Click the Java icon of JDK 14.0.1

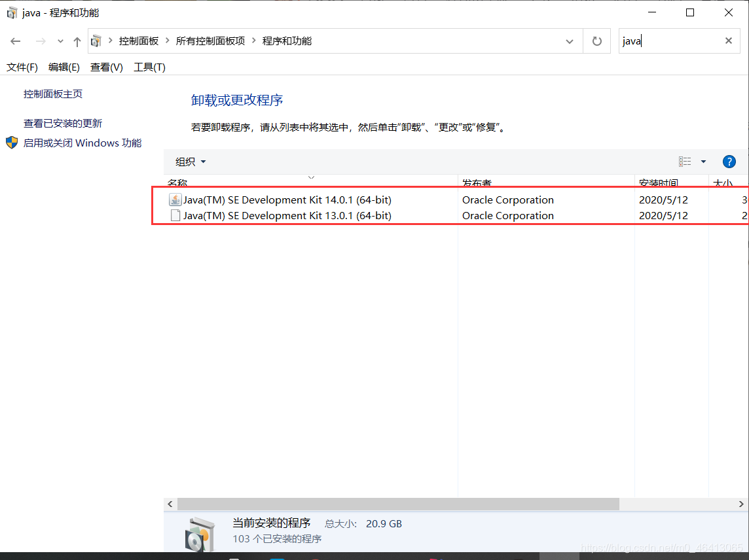coord(175,200)
